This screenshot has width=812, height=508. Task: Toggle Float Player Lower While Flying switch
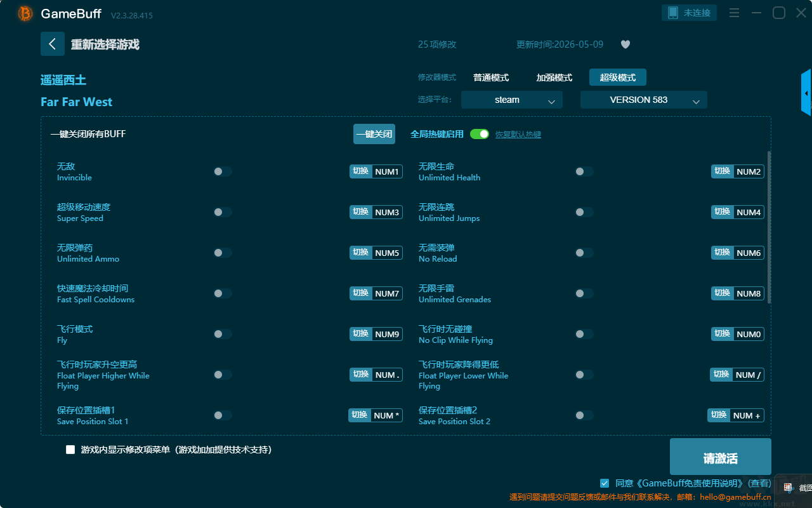[584, 375]
